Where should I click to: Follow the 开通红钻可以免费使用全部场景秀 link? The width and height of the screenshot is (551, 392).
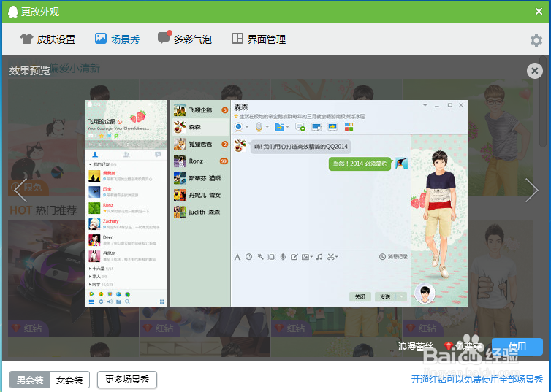[x=477, y=380]
